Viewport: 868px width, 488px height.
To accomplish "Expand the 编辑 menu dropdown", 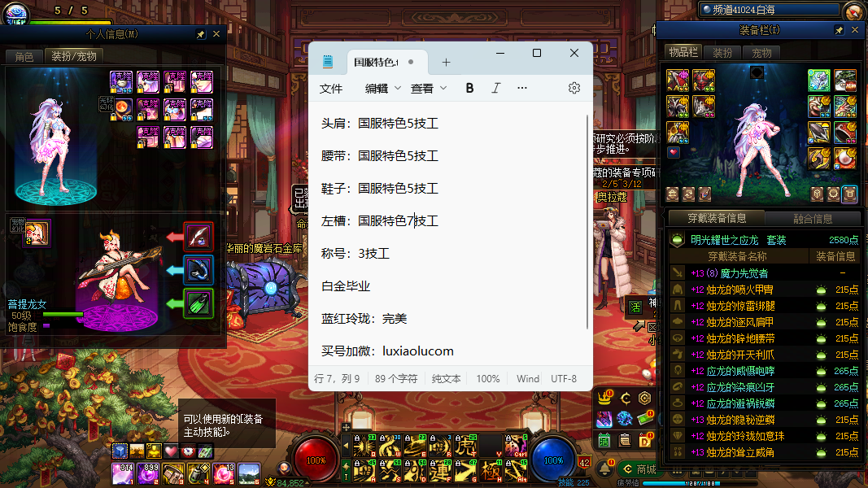I will [382, 88].
